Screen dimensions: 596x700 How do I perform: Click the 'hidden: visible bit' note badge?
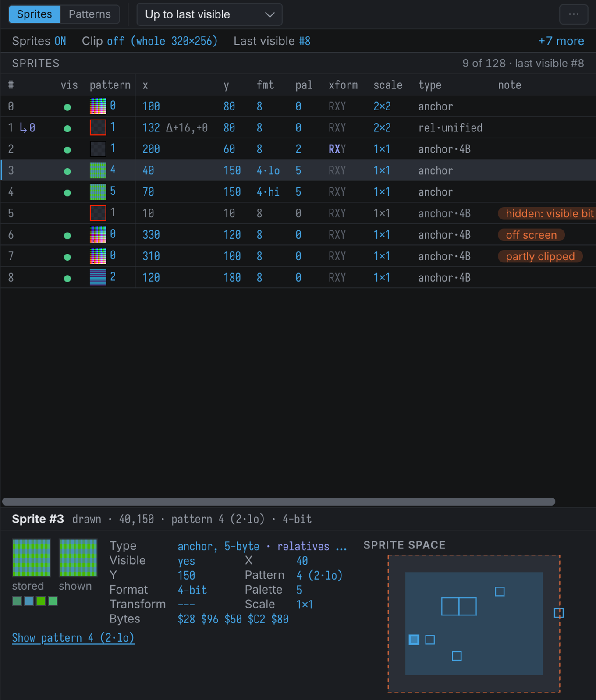(x=546, y=213)
